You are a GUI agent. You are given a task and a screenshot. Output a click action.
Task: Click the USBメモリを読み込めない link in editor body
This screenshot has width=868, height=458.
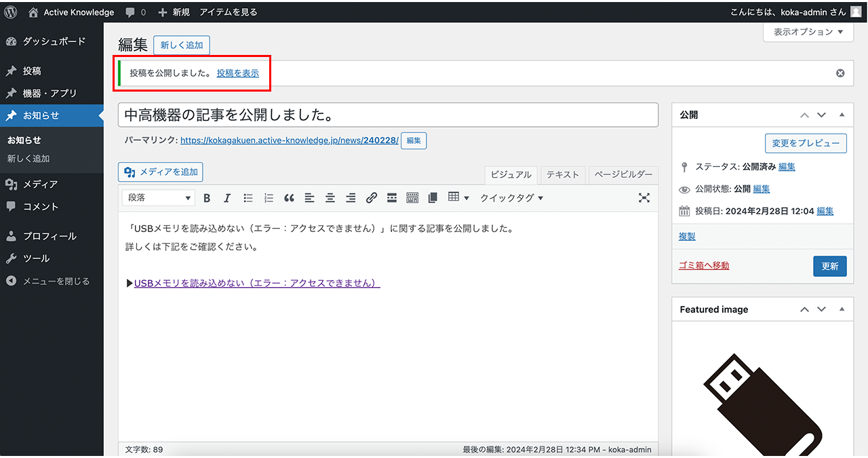[x=257, y=284]
